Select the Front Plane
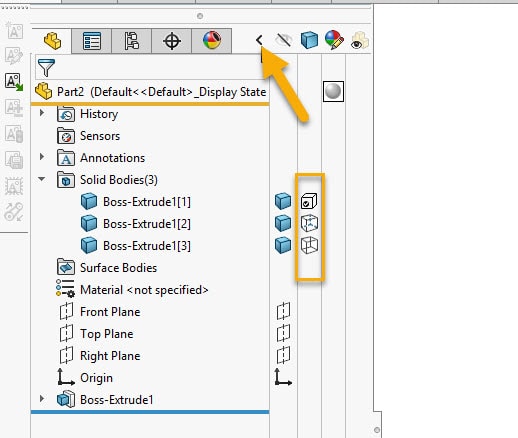The height and width of the screenshot is (438, 518). (x=110, y=312)
